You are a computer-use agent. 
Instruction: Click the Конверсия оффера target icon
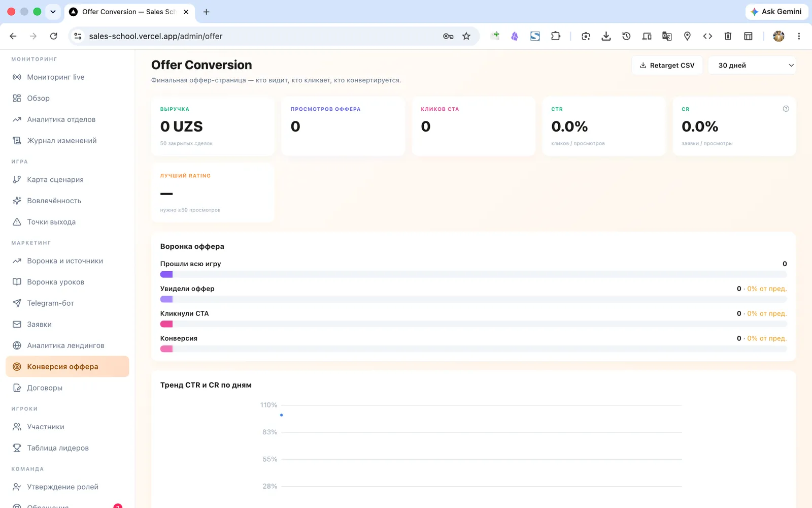tap(17, 367)
